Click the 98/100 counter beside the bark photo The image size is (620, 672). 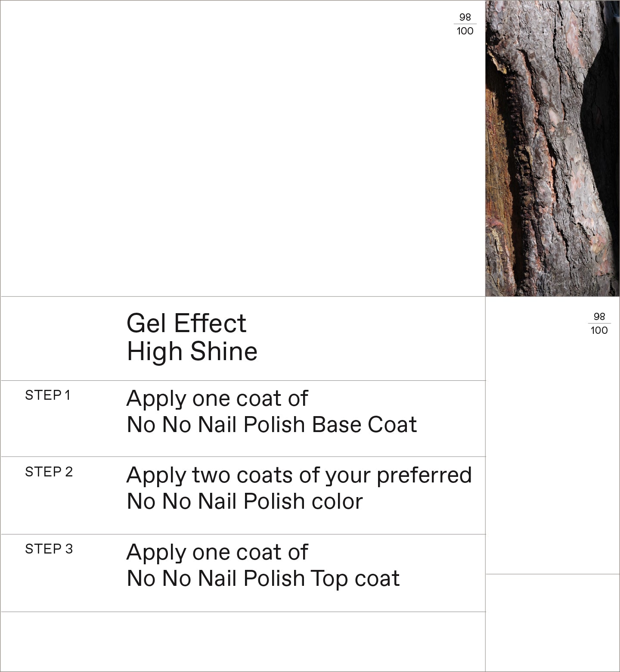click(x=465, y=24)
